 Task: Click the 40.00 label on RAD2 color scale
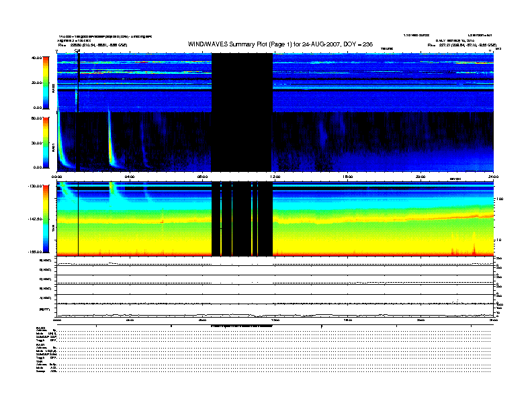click(x=36, y=58)
